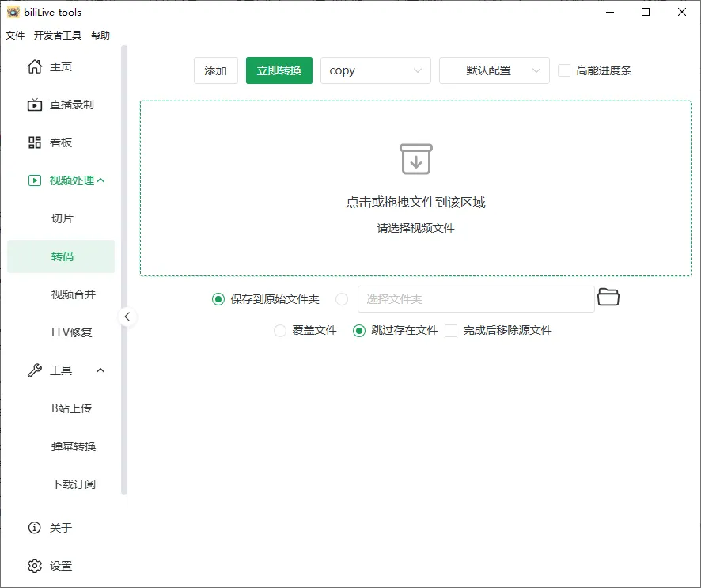Collapse the 视频处理 section chevron
Image resolution: width=701 pixels, height=588 pixels.
click(99, 180)
